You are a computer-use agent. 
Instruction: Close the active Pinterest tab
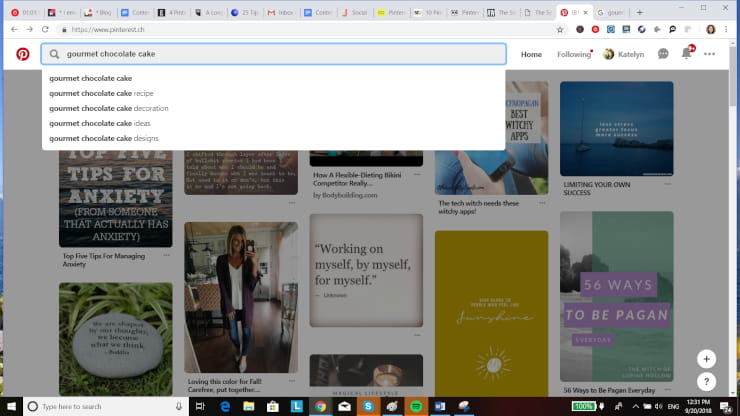(586, 13)
